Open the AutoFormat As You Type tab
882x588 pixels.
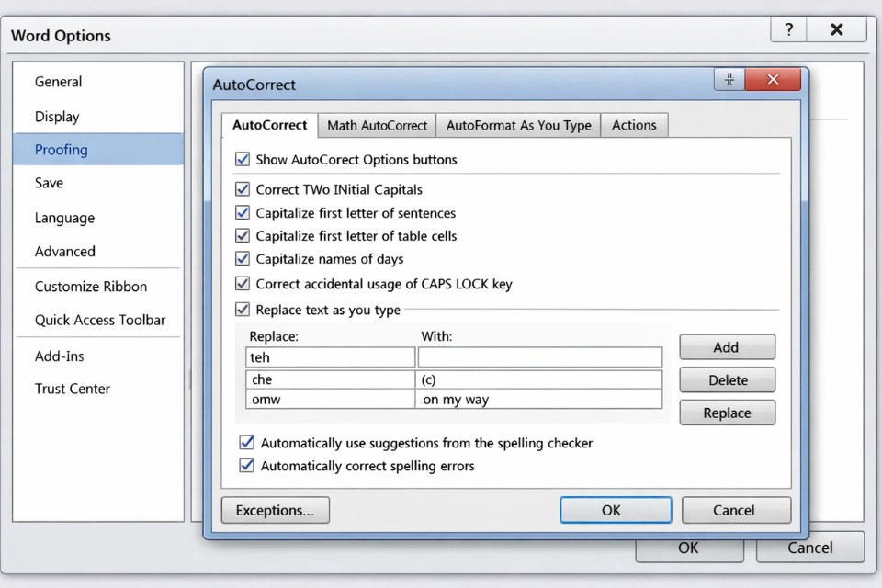click(x=518, y=125)
